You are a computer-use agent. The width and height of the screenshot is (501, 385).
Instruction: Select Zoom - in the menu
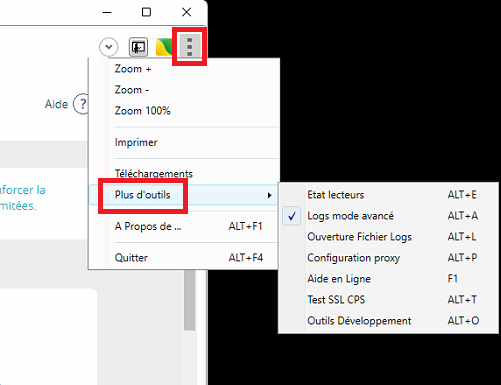coord(184,90)
